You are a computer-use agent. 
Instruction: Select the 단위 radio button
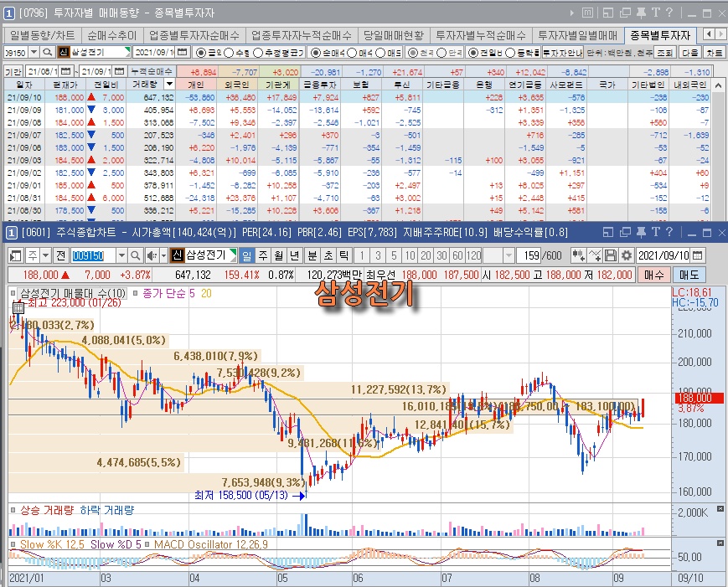(x=441, y=53)
